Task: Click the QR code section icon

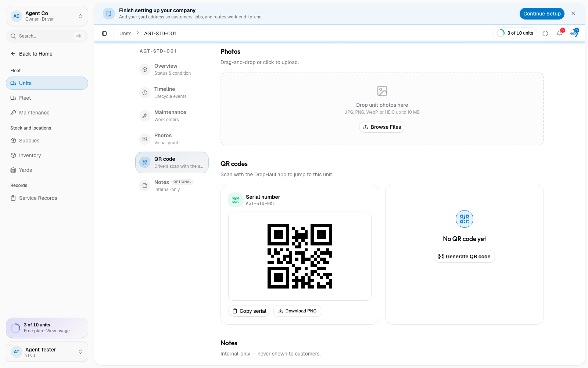Action: 145,162
